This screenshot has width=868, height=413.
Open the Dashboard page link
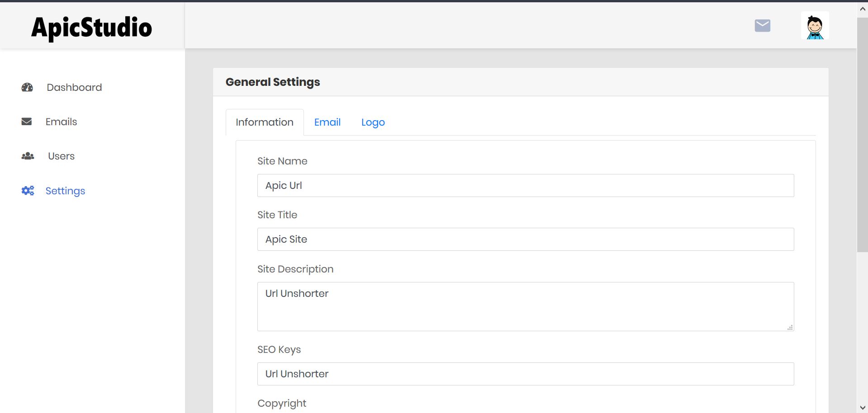pyautogui.click(x=74, y=87)
